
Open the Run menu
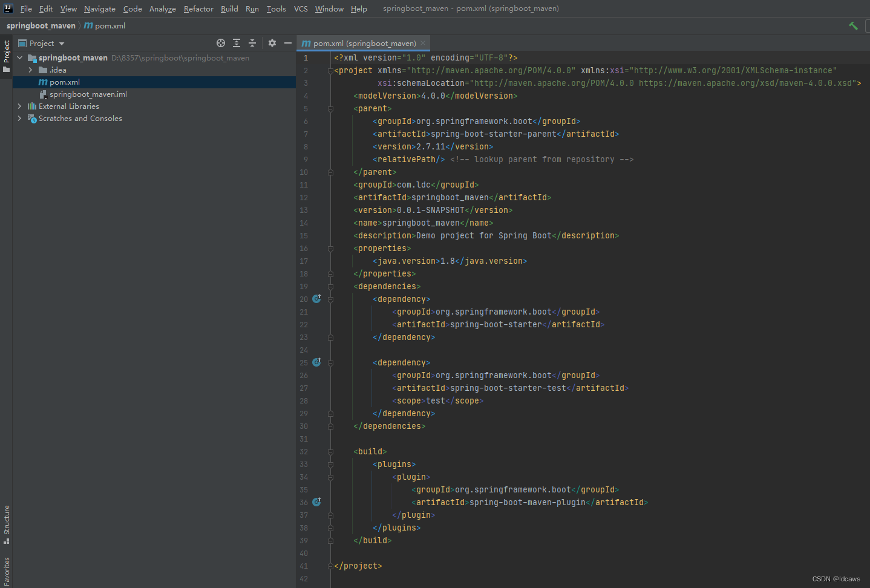252,8
